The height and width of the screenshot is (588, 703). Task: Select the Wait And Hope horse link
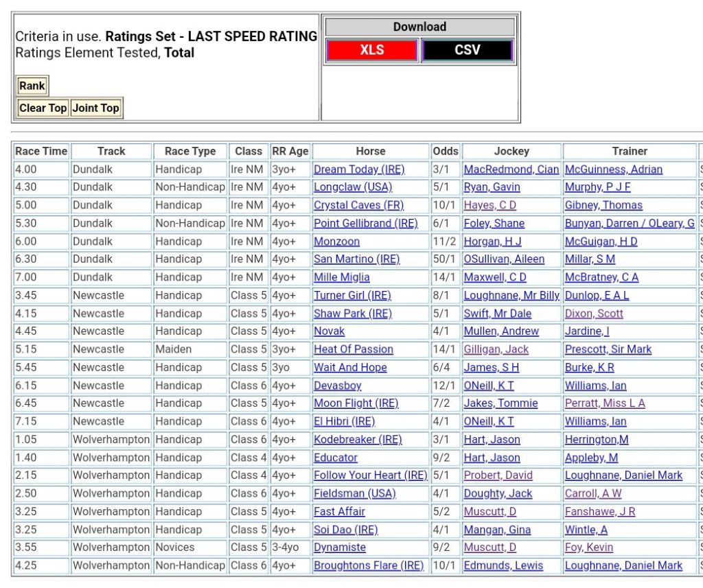[x=350, y=368]
